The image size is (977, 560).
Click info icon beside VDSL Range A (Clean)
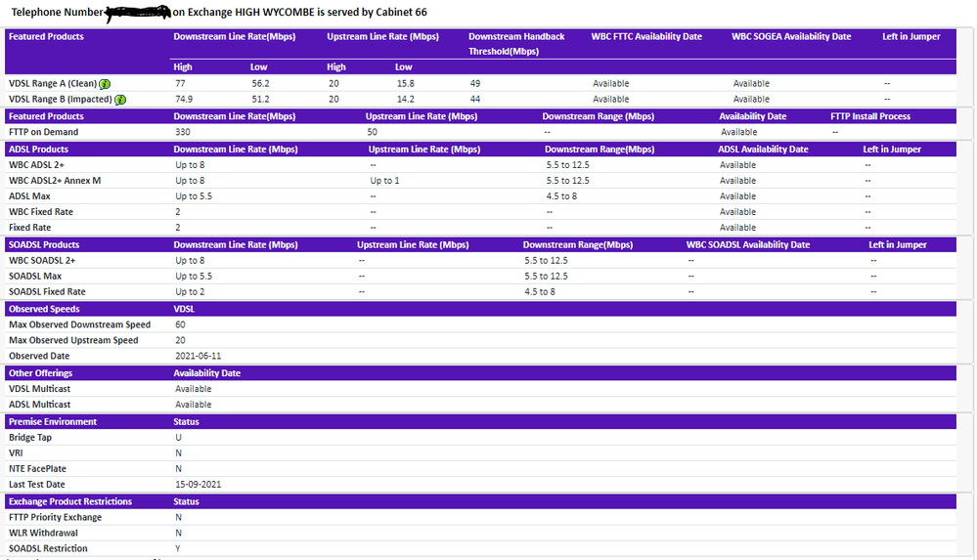(105, 84)
